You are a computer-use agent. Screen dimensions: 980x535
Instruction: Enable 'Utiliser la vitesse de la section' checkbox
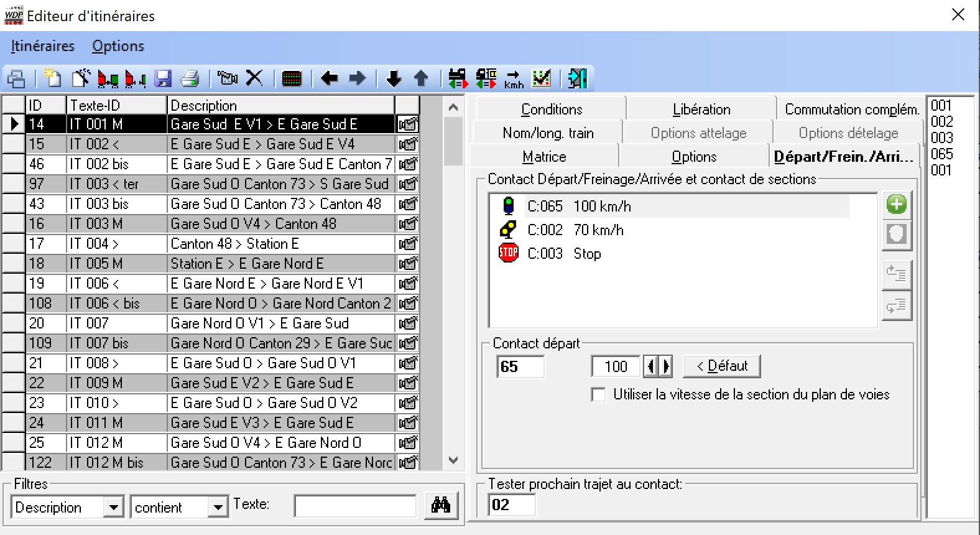tap(599, 395)
